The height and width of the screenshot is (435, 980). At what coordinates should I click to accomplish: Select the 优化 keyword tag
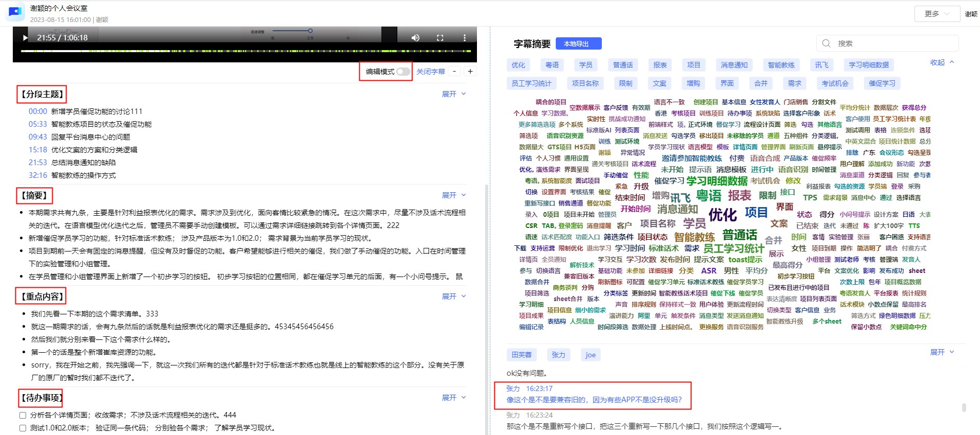(518, 65)
